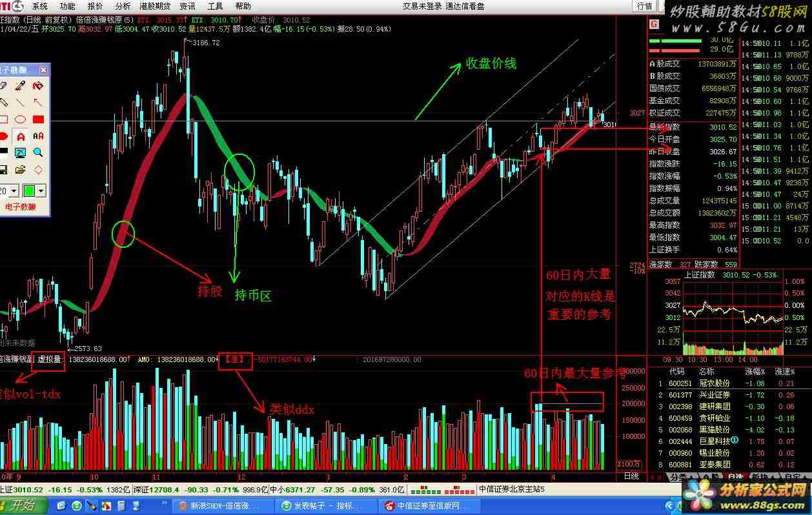Open the 工具 menu
This screenshot has height=515, width=812.
tap(215, 6)
